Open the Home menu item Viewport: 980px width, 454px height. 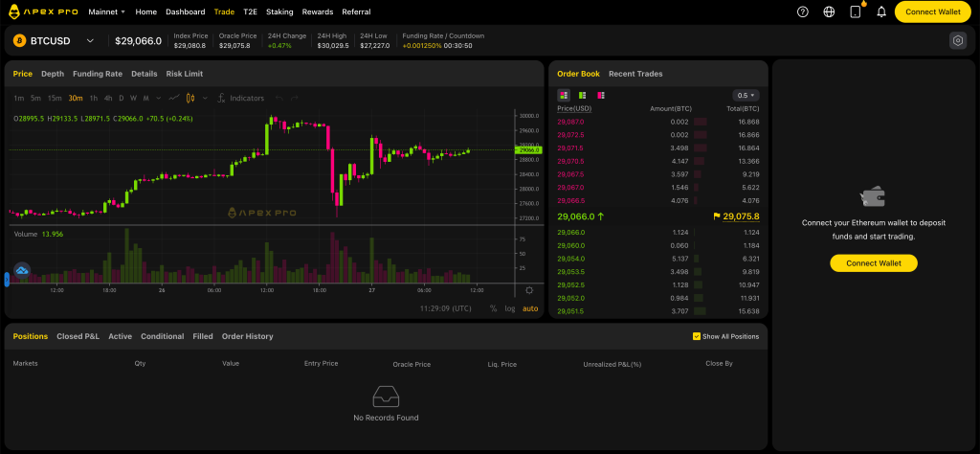pos(146,11)
